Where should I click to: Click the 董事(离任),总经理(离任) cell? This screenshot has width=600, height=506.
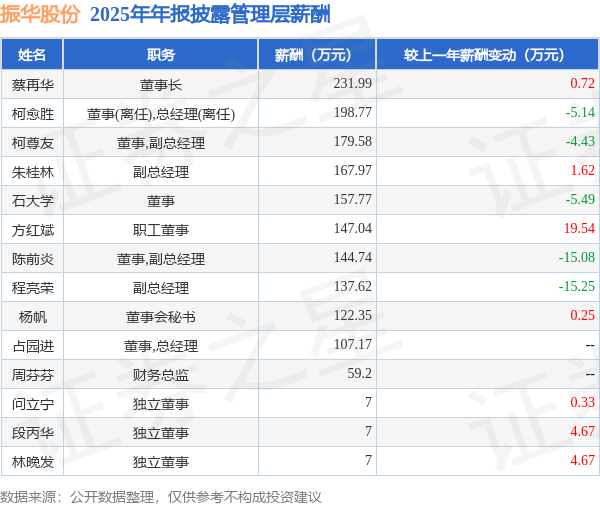161,114
